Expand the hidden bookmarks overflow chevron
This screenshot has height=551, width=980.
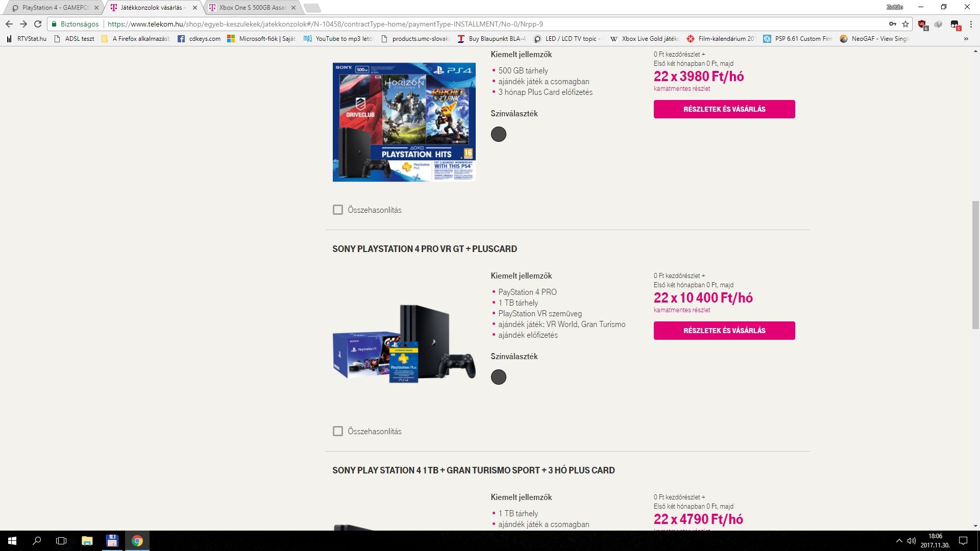pyautogui.click(x=966, y=39)
